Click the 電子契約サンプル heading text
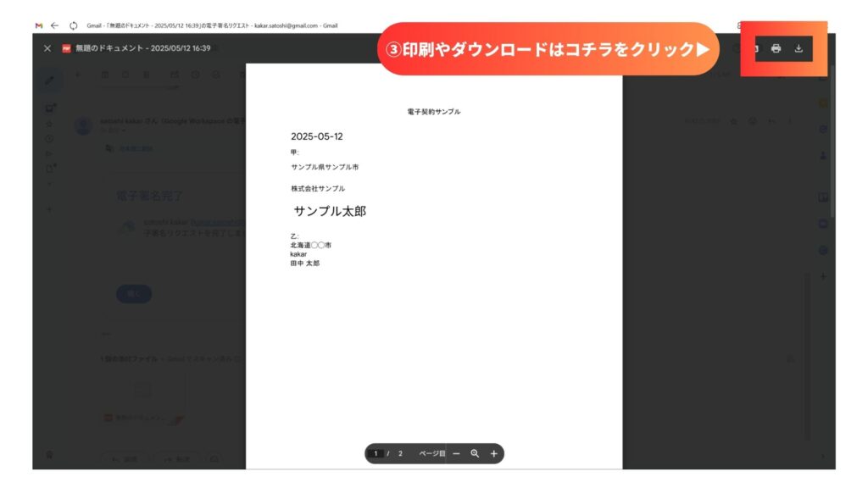The width and height of the screenshot is (868, 488). [434, 112]
